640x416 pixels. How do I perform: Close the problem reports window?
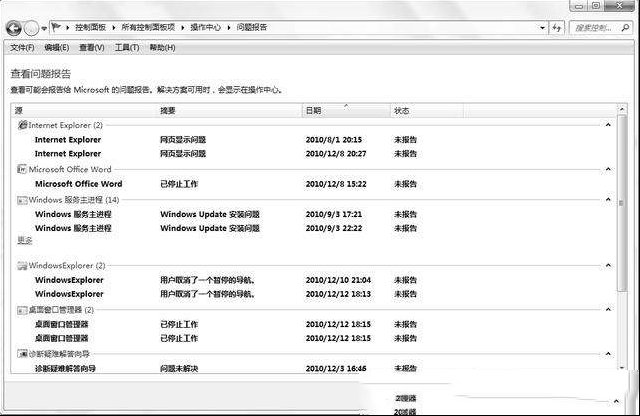coord(620,6)
